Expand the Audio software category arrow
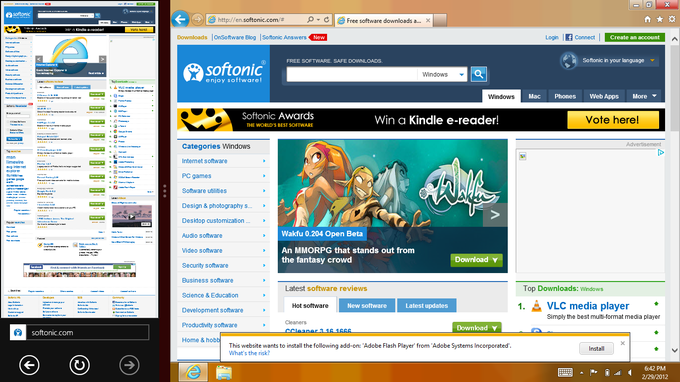This screenshot has width=680, height=382. [264, 235]
